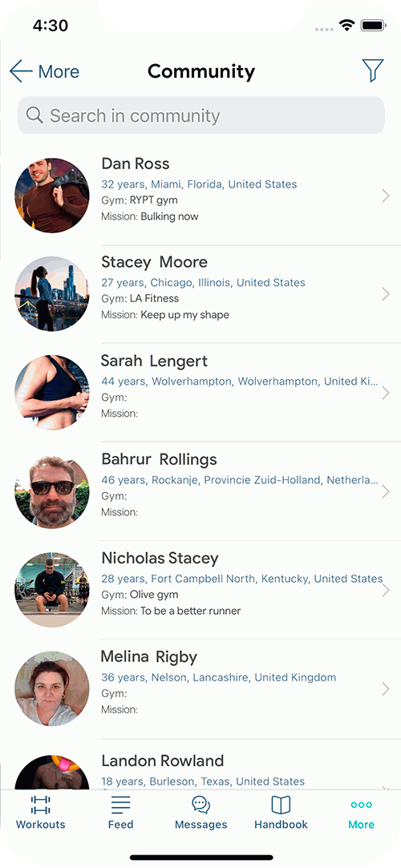Viewport: 401px width, 868px height.
Task: Expand Sarah Lengert row chevron
Action: [386, 393]
